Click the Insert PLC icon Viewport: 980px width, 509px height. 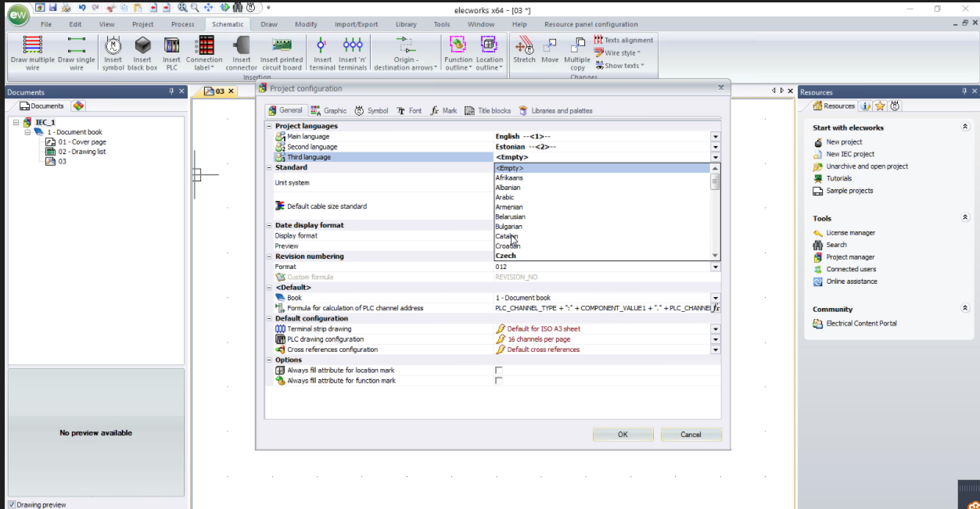tap(171, 45)
